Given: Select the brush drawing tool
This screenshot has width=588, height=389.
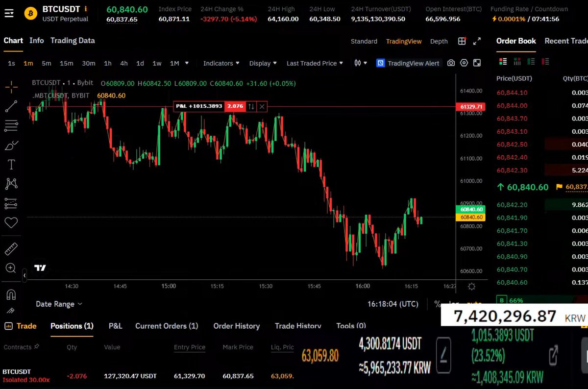Looking at the screenshot, I should [11, 145].
